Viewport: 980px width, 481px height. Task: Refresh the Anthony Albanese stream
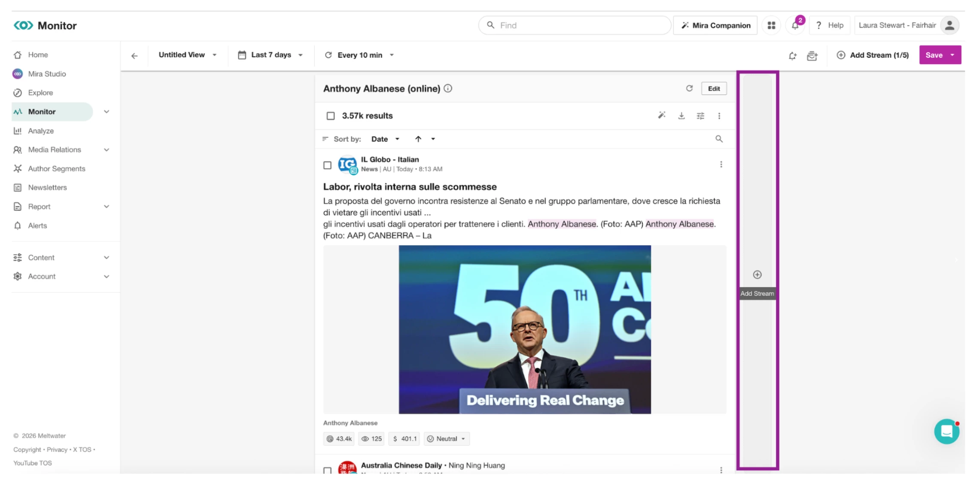click(x=689, y=88)
